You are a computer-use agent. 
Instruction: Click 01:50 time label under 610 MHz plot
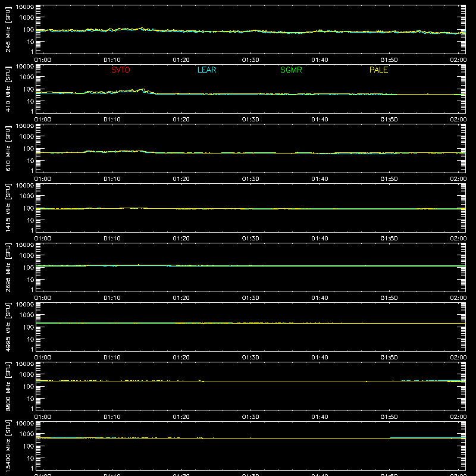[x=389, y=179]
